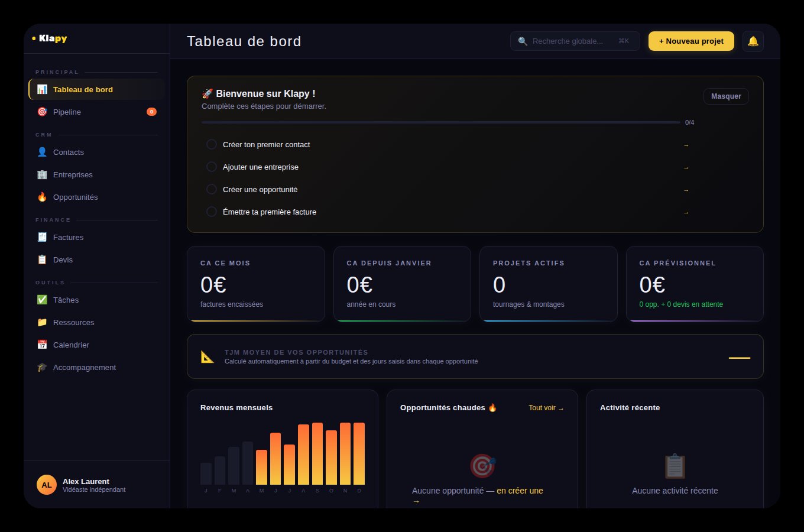Switch to the Tableau de bord menu item
Screen dimensions: 804x532
[x=83, y=89]
